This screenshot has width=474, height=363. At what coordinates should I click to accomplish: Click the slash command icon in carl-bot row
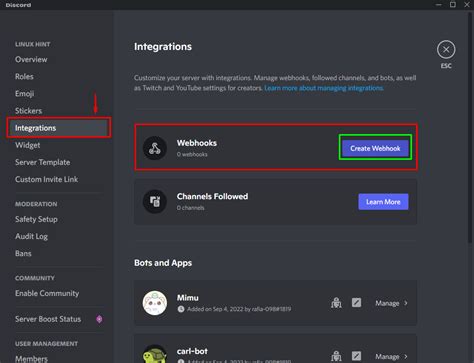coord(356,356)
